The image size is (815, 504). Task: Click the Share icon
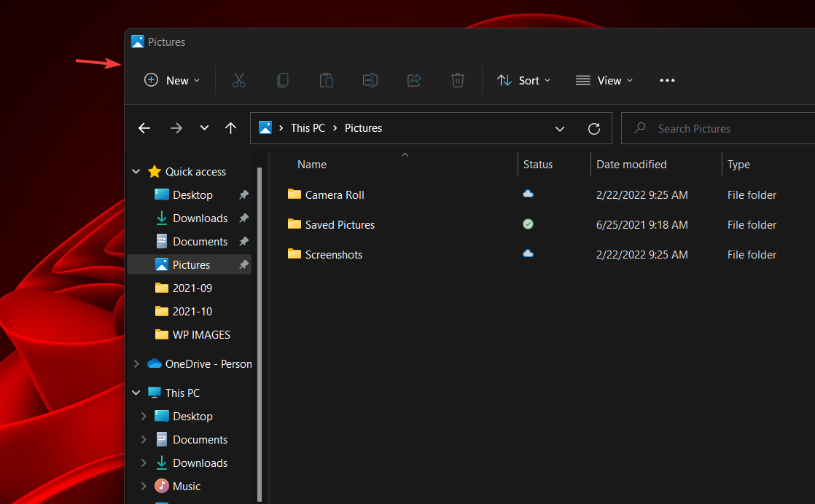(x=414, y=80)
